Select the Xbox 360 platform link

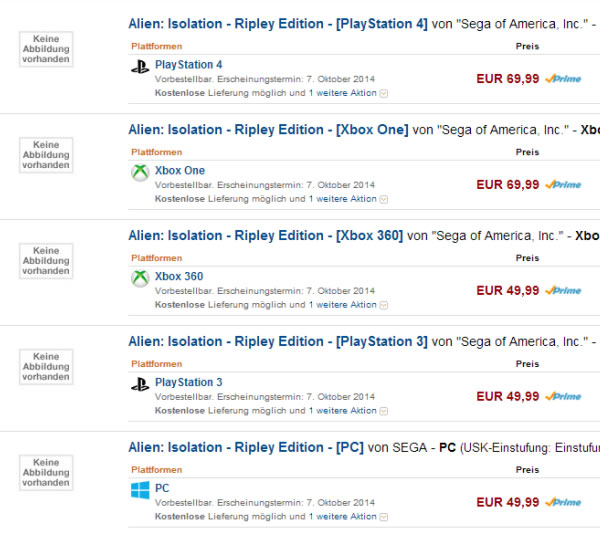point(179,276)
